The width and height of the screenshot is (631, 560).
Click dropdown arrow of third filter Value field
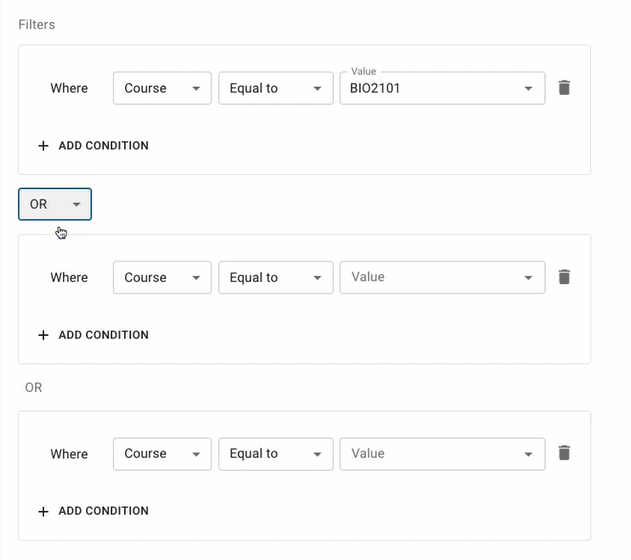(528, 454)
